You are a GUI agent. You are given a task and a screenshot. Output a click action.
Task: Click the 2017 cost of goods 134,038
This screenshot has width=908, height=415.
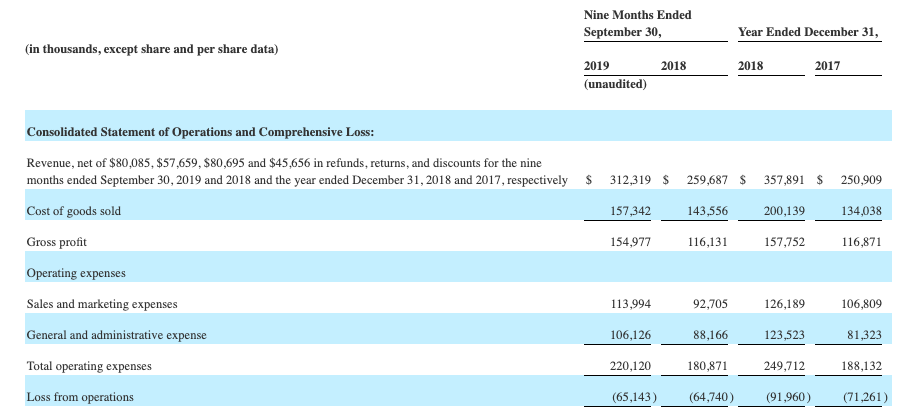pyautogui.click(x=861, y=211)
